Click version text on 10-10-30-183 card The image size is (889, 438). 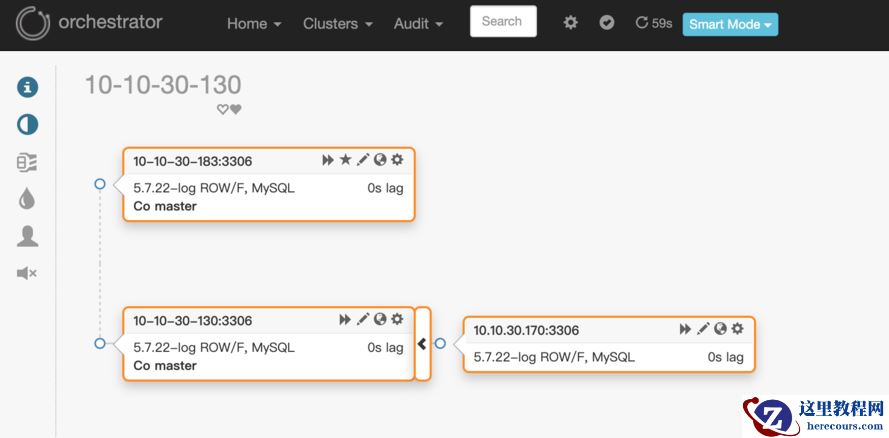pyautogui.click(x=214, y=188)
